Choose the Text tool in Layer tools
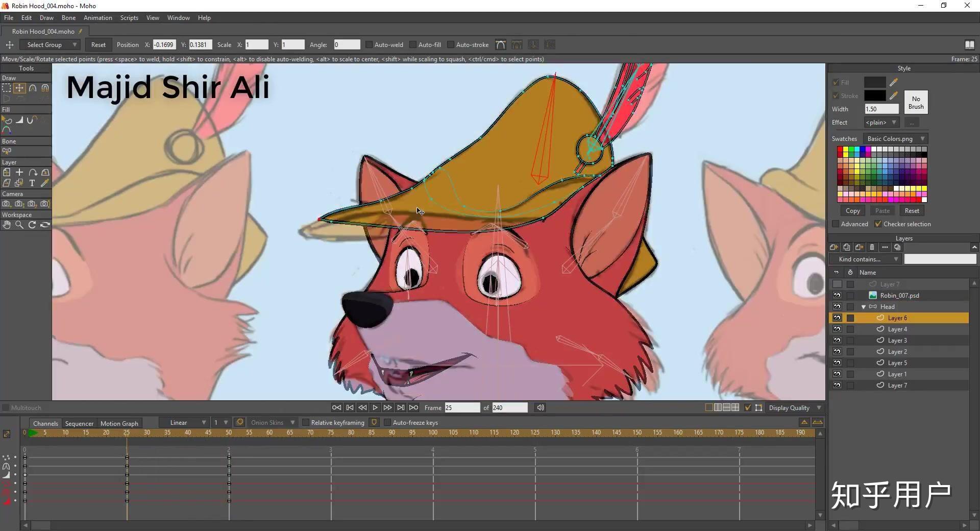The image size is (980, 531). [x=32, y=183]
